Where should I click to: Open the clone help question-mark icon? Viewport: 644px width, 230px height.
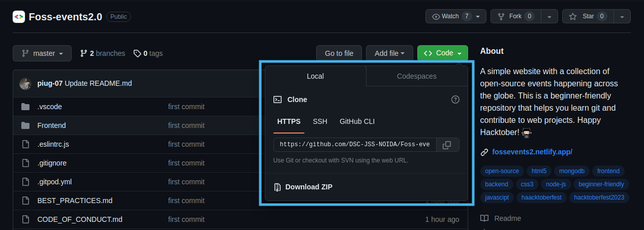coord(455,100)
